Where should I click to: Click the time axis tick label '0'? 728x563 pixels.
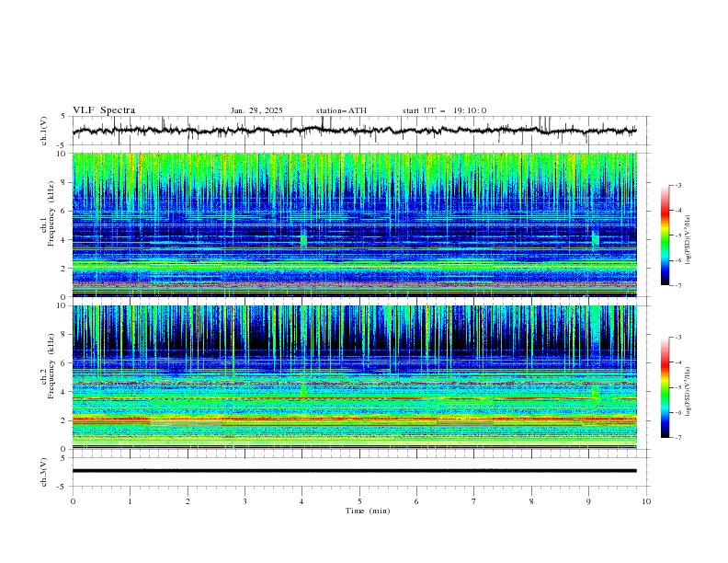coord(73,501)
